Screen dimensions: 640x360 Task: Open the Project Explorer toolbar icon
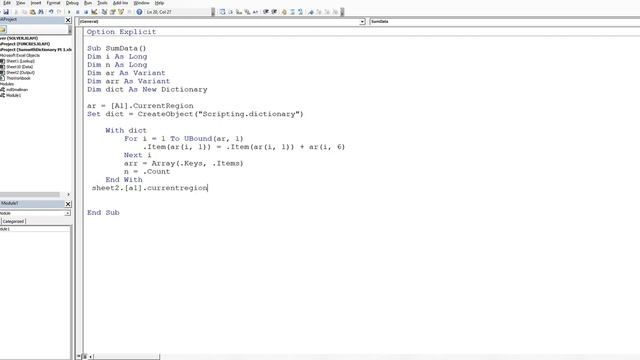pos(104,12)
